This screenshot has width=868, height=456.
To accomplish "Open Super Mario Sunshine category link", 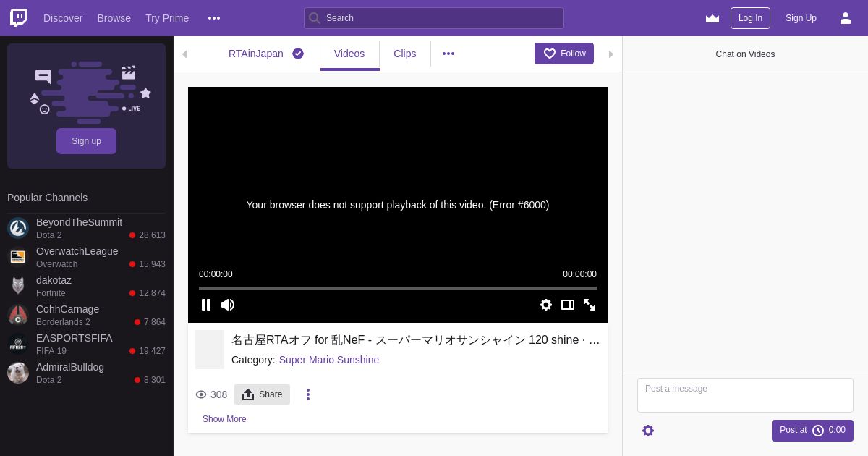I will click(x=329, y=360).
